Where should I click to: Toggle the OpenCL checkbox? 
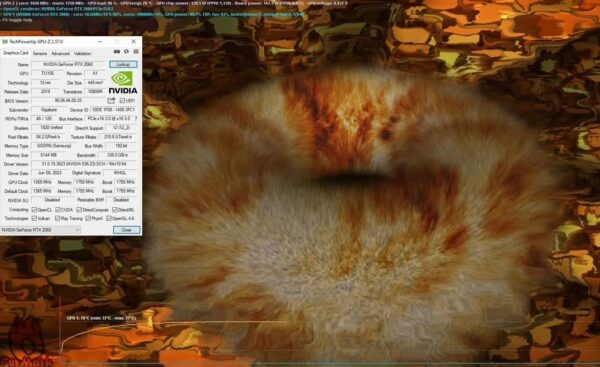tap(34, 210)
